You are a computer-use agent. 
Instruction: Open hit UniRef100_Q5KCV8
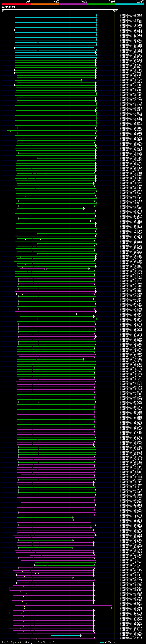pos(131,138)
